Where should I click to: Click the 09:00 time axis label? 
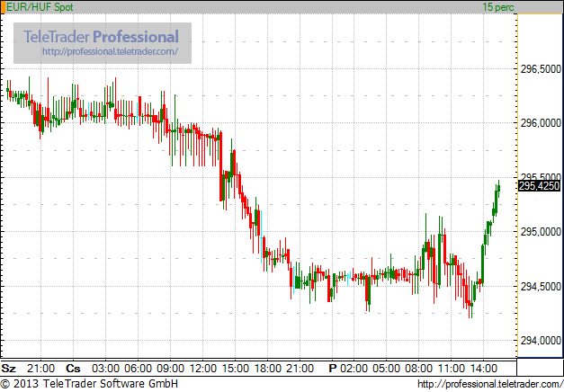click(171, 369)
